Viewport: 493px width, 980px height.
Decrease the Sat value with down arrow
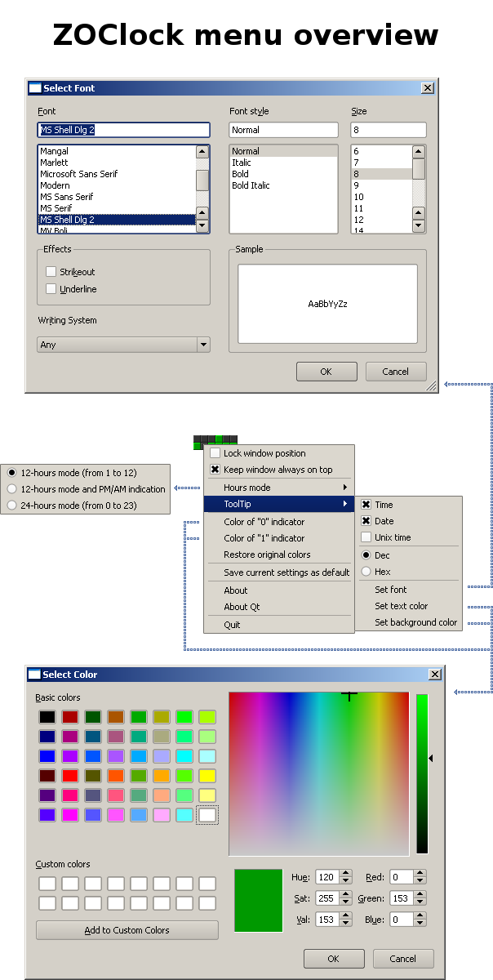[x=346, y=902]
